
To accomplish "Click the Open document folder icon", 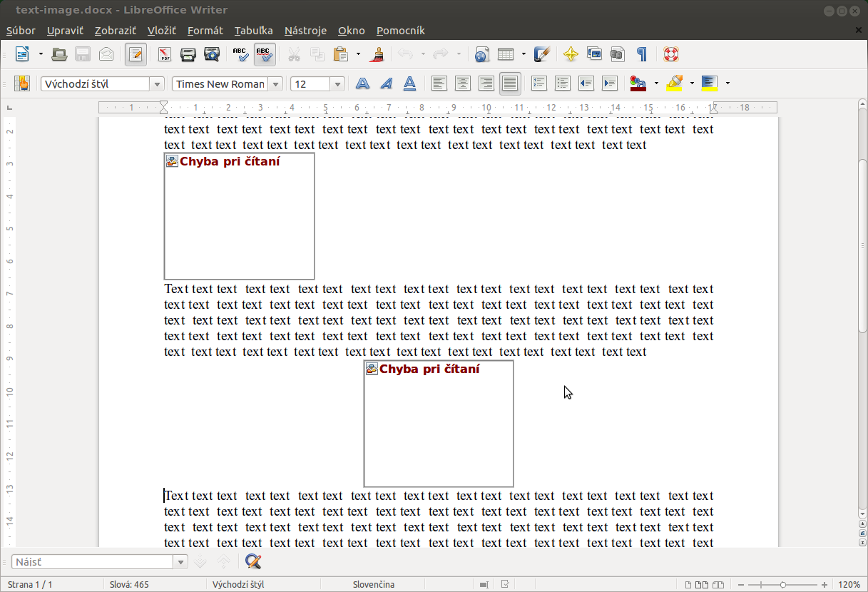I will coord(59,54).
